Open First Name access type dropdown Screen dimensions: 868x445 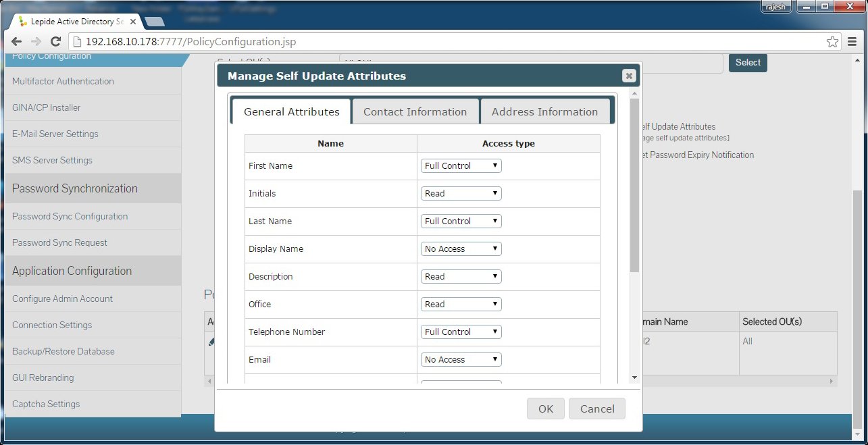point(461,165)
